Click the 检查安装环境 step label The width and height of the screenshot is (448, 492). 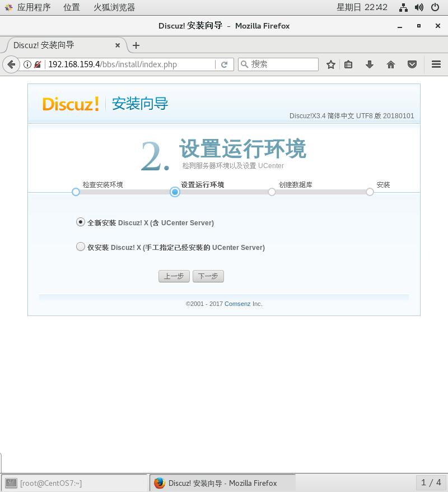103,185
